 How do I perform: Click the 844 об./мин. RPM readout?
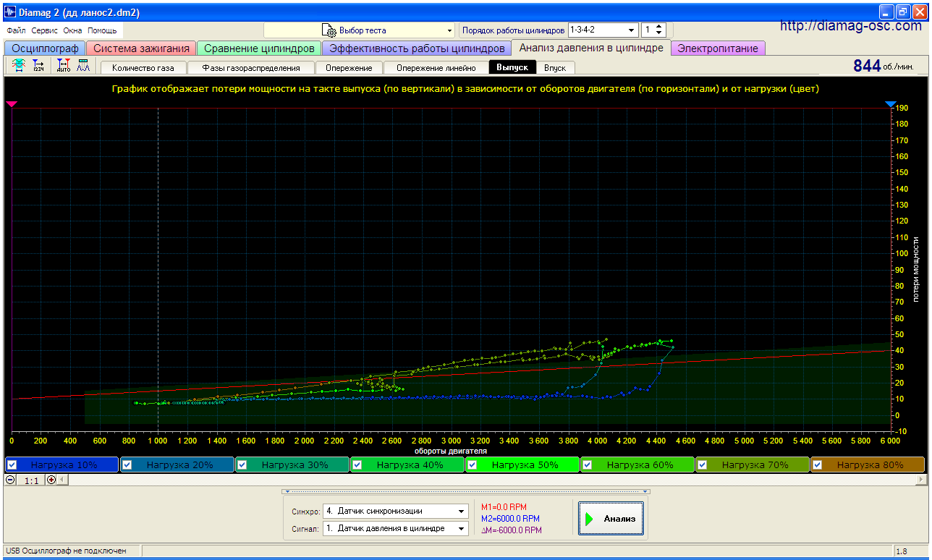(x=884, y=66)
